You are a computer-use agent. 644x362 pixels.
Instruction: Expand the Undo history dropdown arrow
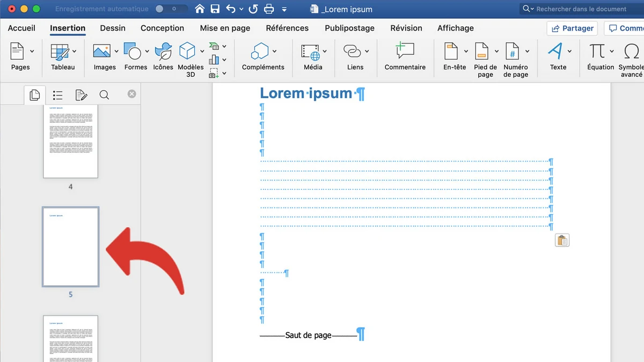(241, 10)
